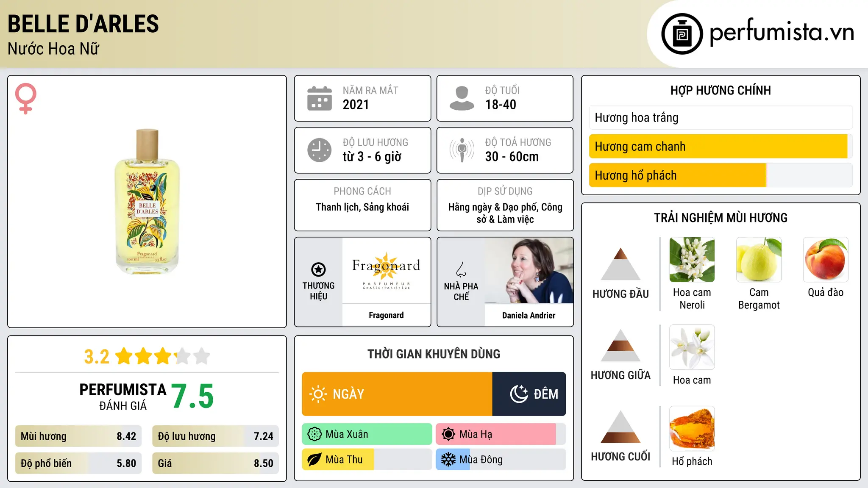Screen dimensions: 868x488
Task: Click the sillage value 30 - 60cm
Action: [512, 157]
